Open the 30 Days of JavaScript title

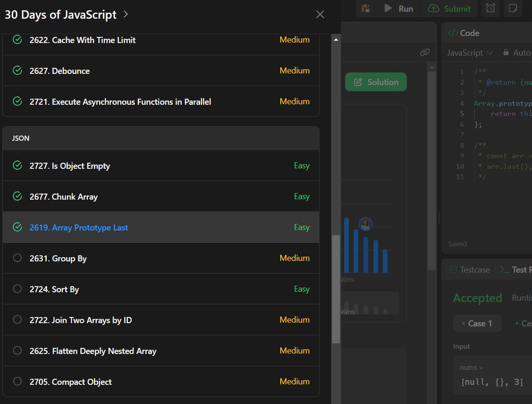point(60,14)
